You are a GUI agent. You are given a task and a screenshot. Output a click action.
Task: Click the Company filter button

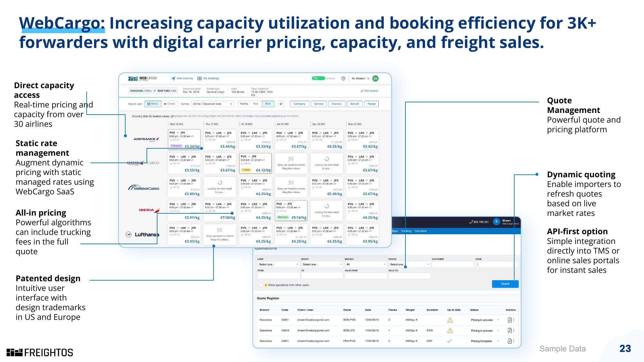pyautogui.click(x=299, y=104)
